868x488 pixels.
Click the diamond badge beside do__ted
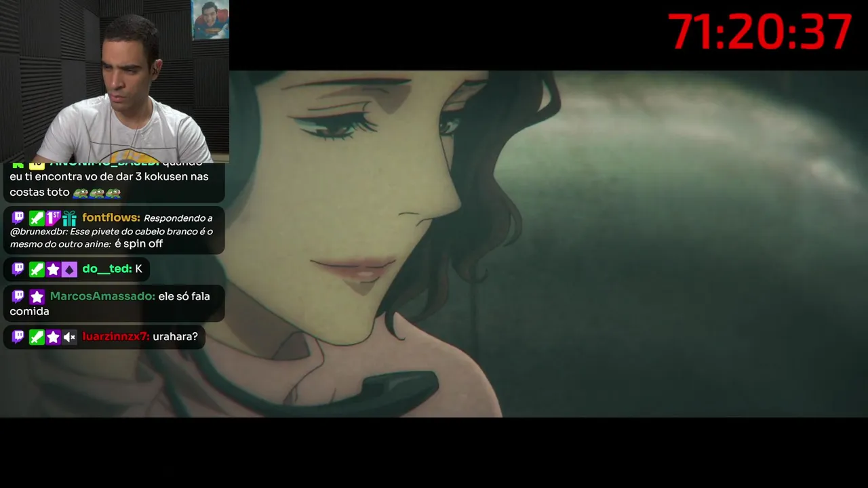pos(69,269)
